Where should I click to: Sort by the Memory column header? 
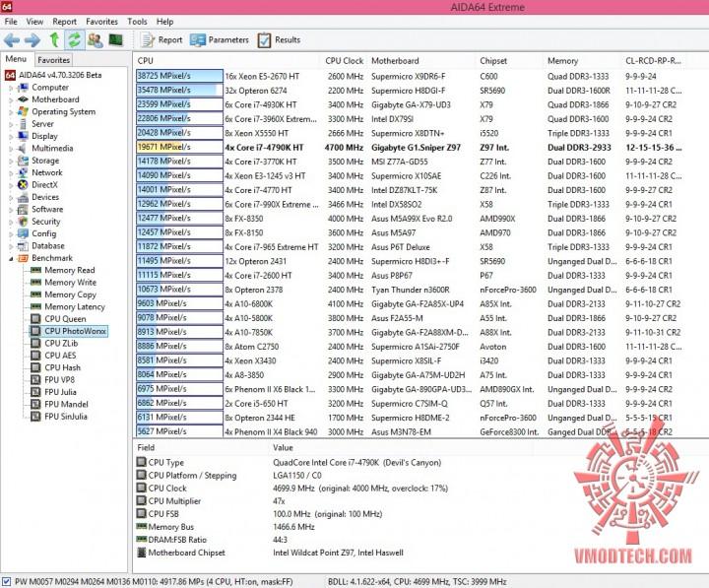coord(582,61)
